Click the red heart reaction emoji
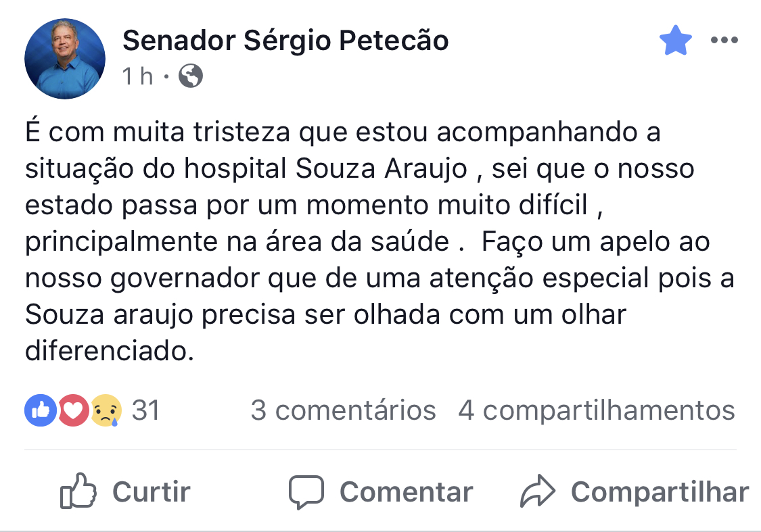The height and width of the screenshot is (532, 761). click(x=74, y=410)
